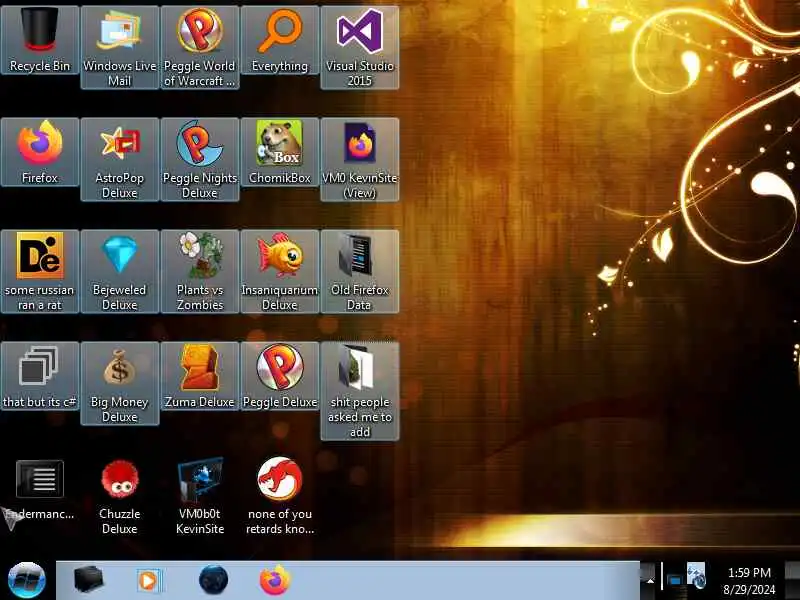Select the Endermanc... text file icon
Screen dimensions: 800x600
[x=40, y=489]
